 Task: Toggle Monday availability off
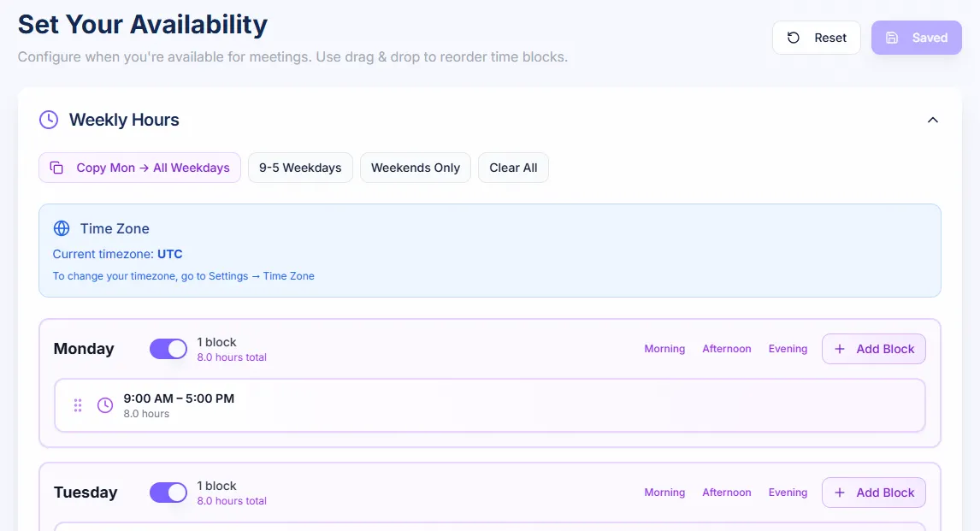(x=168, y=349)
